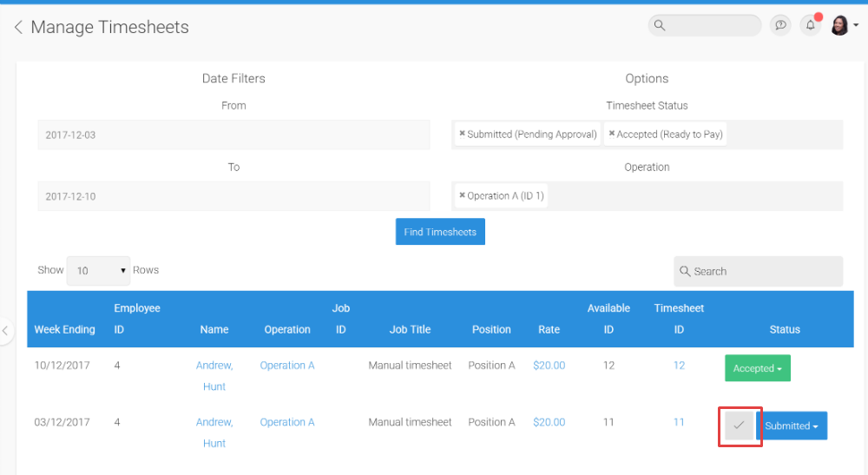868x475 pixels.
Task: Click the Find Timesheets button
Action: (440, 232)
